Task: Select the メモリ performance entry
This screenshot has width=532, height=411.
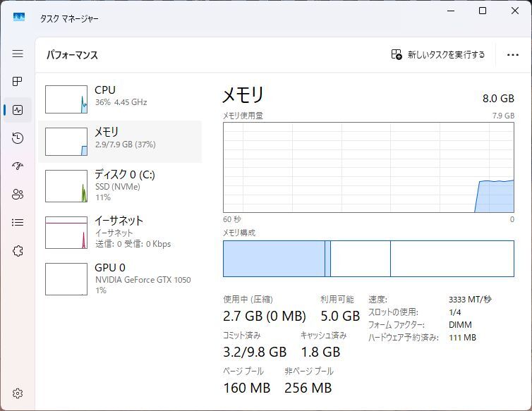Action: point(120,141)
